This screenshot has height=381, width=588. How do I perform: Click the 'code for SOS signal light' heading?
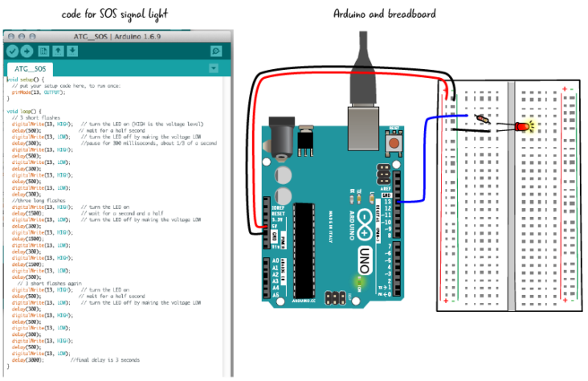tap(115, 14)
